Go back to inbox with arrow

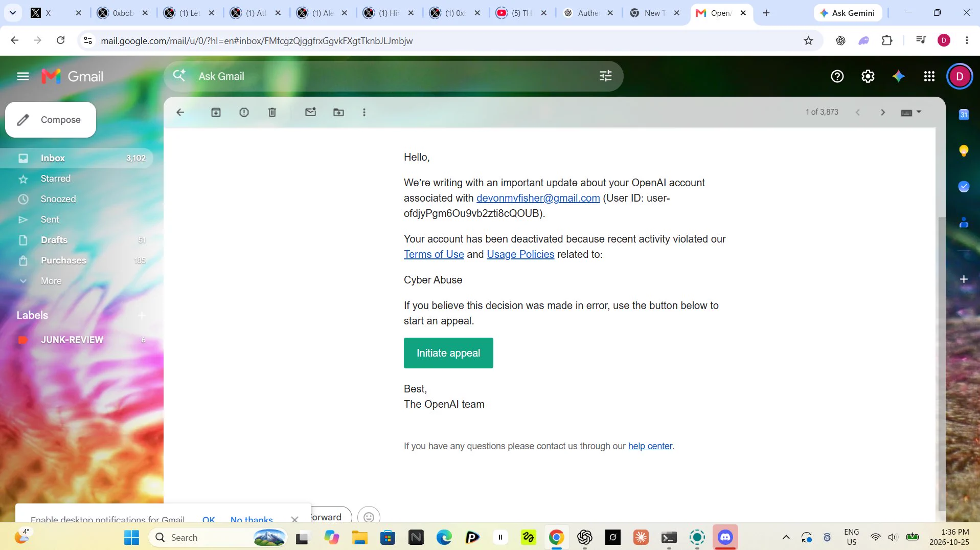(180, 112)
